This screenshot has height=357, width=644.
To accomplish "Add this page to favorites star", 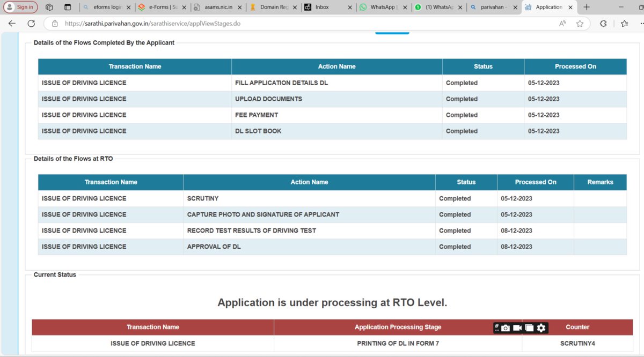I will pyautogui.click(x=580, y=24).
